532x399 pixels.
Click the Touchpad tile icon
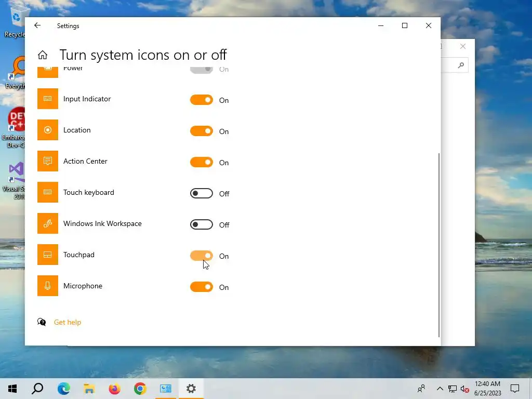[47, 255]
